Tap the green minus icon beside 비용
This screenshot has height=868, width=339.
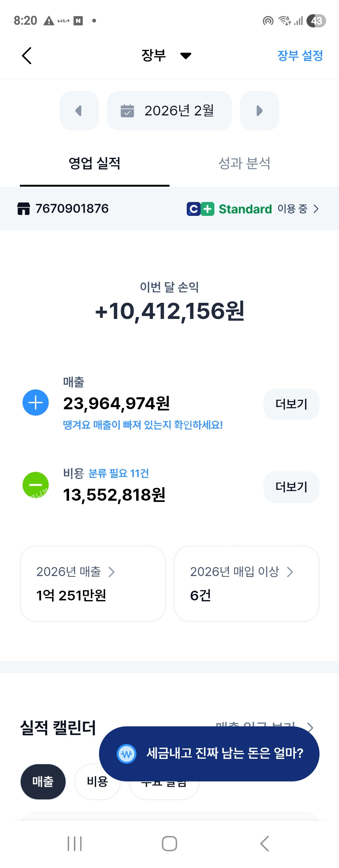(x=36, y=485)
